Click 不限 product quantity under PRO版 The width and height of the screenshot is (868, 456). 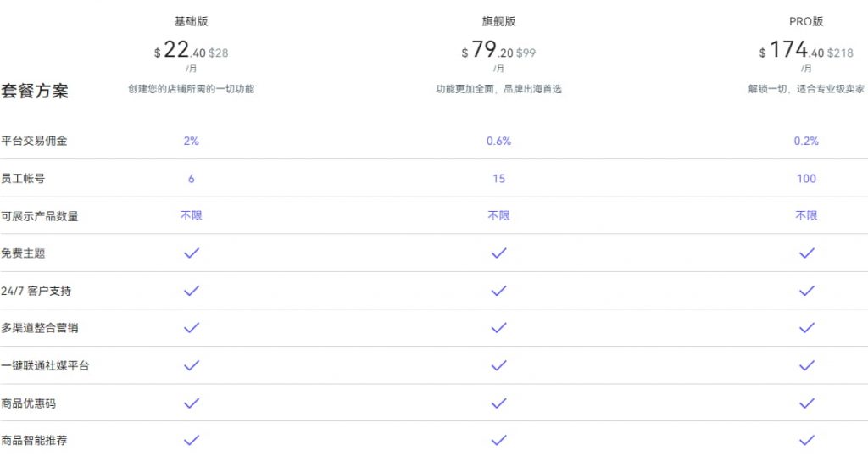pos(806,215)
